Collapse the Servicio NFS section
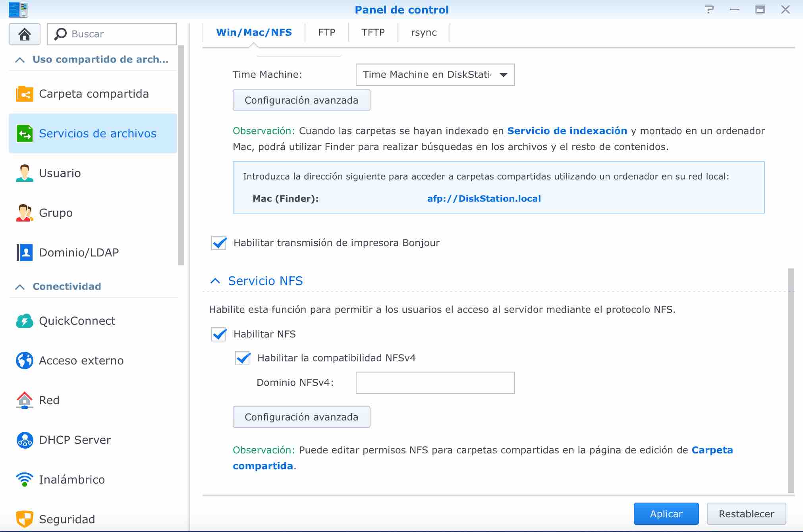The image size is (803, 532). pos(215,281)
